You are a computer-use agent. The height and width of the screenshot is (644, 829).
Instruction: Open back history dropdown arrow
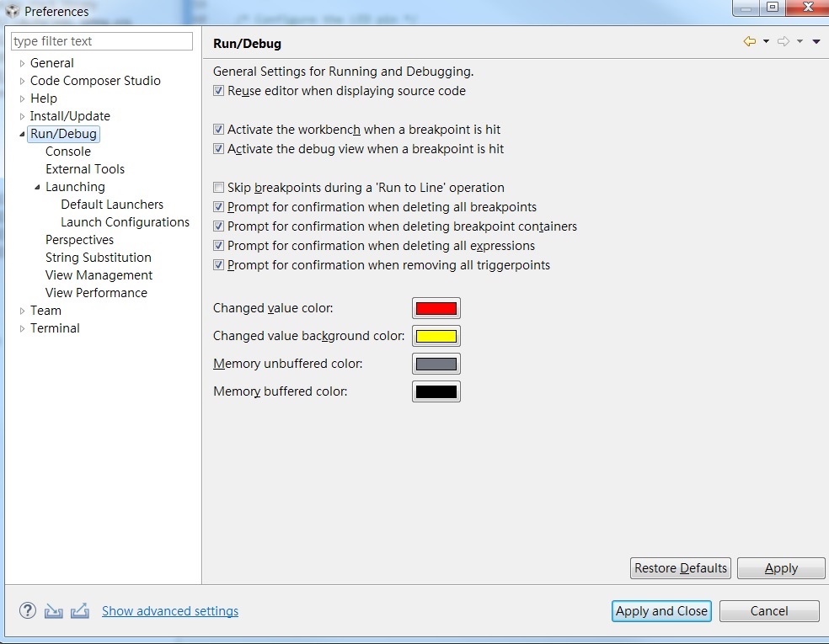[x=766, y=41]
